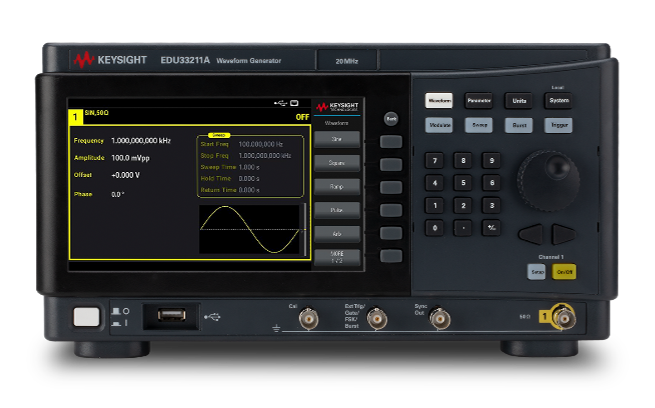Select Square in the on-screen Waveform menu
The image size is (655, 408).
click(337, 163)
